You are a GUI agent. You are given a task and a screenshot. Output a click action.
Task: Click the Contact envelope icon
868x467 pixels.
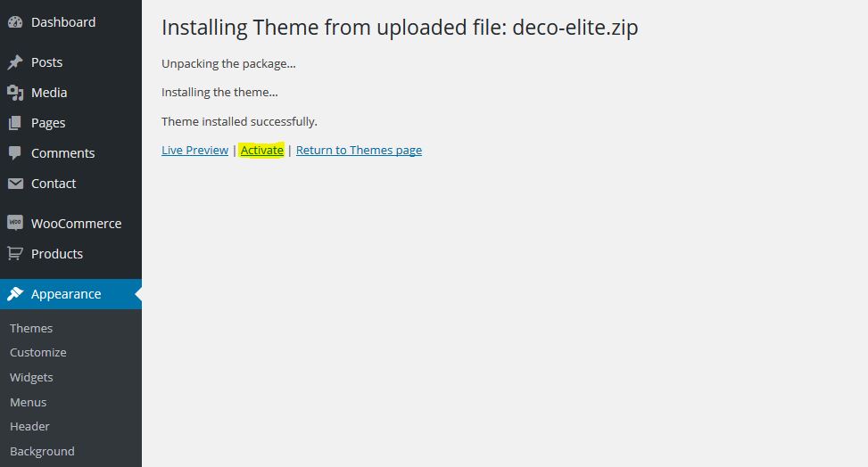(x=15, y=184)
